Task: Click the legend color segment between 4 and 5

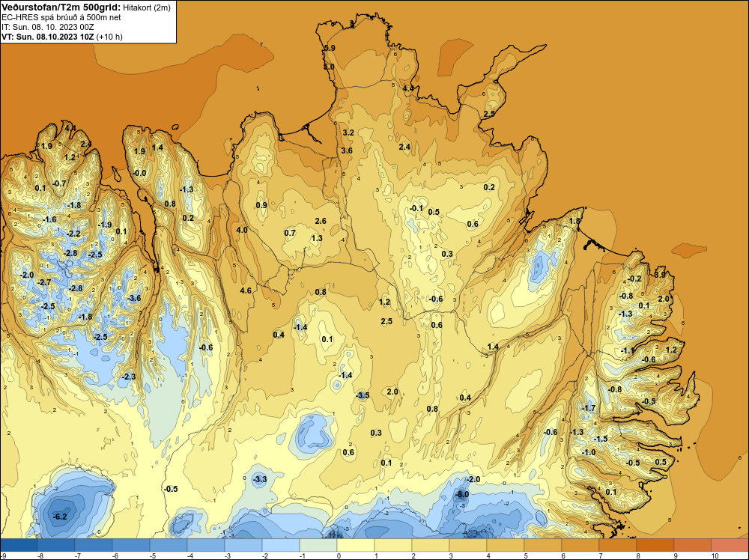Action: pos(506,545)
